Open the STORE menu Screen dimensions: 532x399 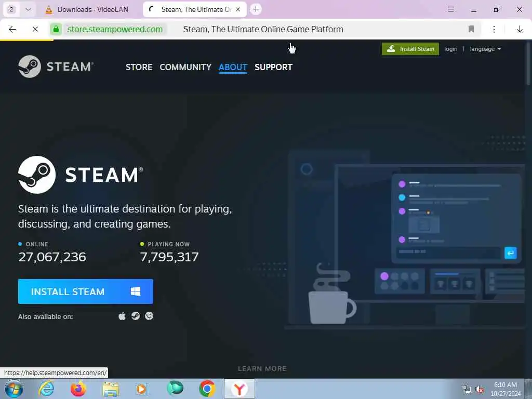139,67
